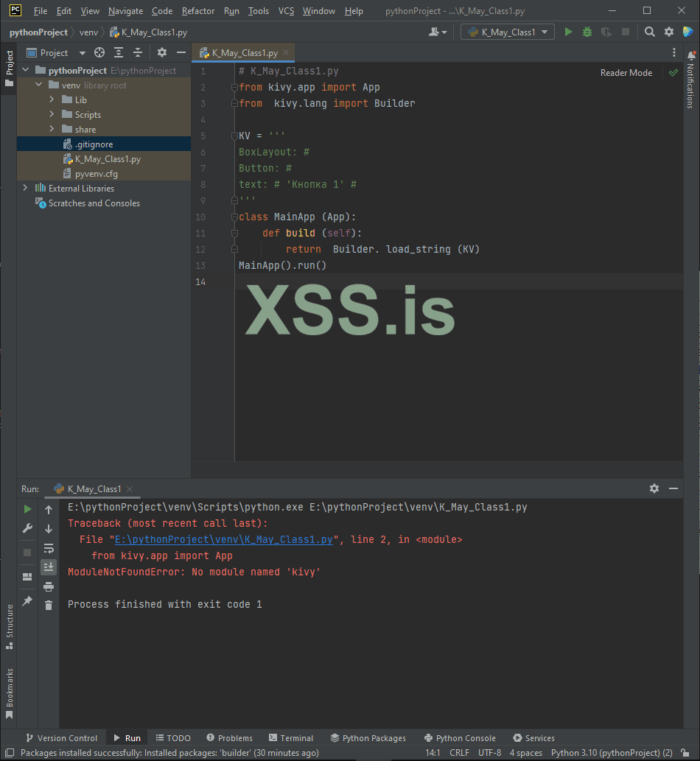Screen dimensions: 700x761
Task: Run with coverage from the toolbar
Action: pyautogui.click(x=606, y=32)
